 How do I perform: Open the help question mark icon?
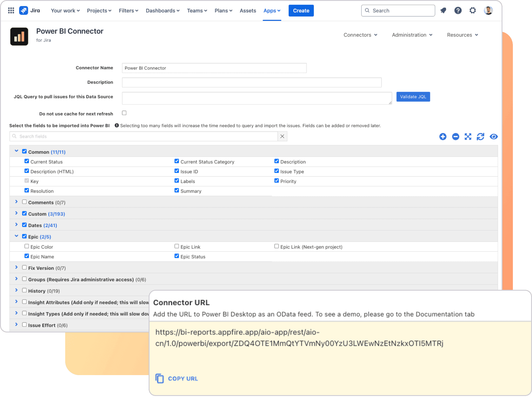[x=458, y=10]
